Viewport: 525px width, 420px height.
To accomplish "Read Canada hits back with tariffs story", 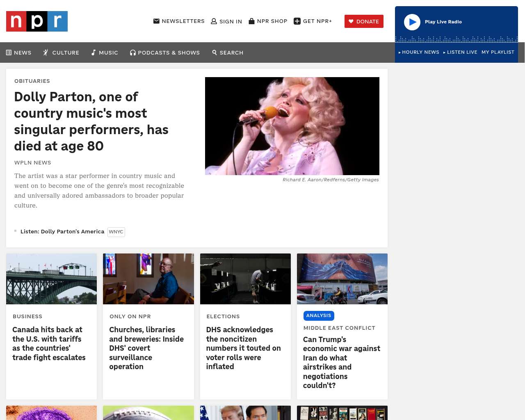I will coord(49,343).
